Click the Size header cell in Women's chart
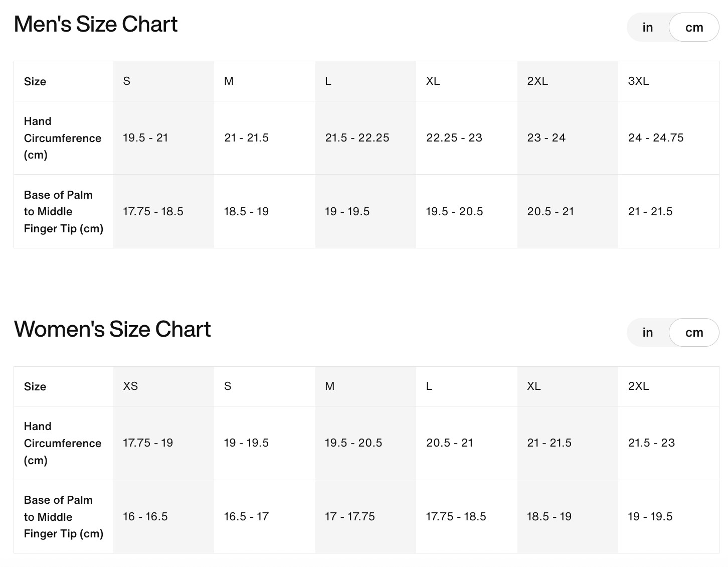The height and width of the screenshot is (567, 728). click(35, 386)
